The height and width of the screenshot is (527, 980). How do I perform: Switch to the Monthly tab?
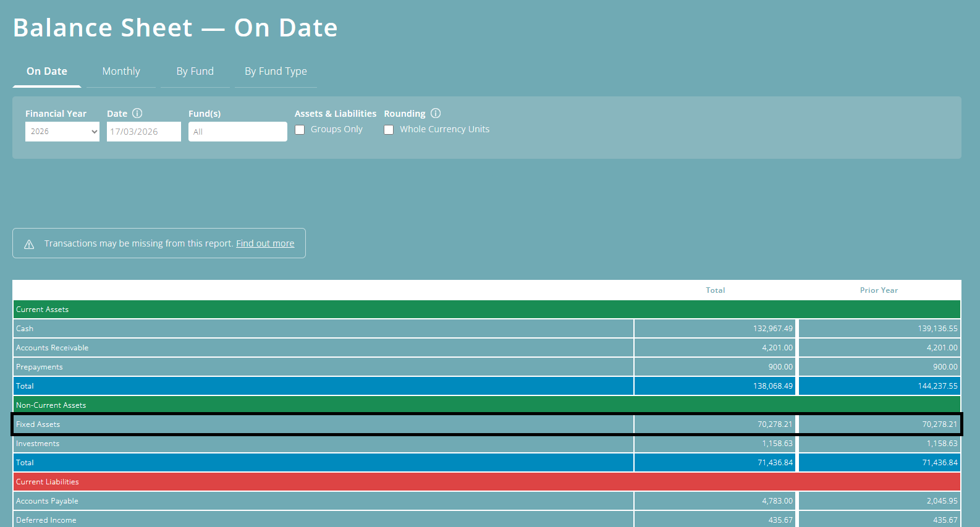tap(121, 72)
